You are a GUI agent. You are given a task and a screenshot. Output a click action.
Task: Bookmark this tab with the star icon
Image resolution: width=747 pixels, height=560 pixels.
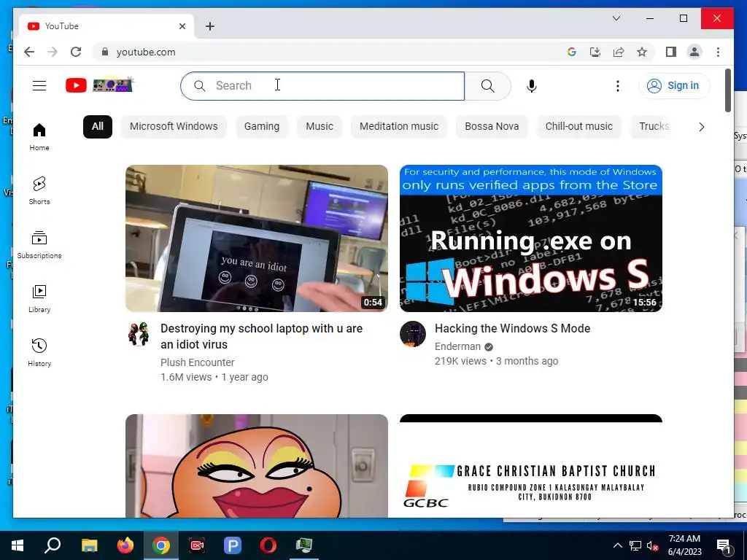[642, 52]
